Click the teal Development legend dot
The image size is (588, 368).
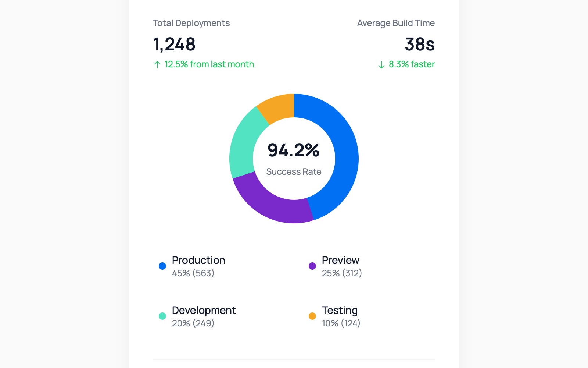(162, 316)
